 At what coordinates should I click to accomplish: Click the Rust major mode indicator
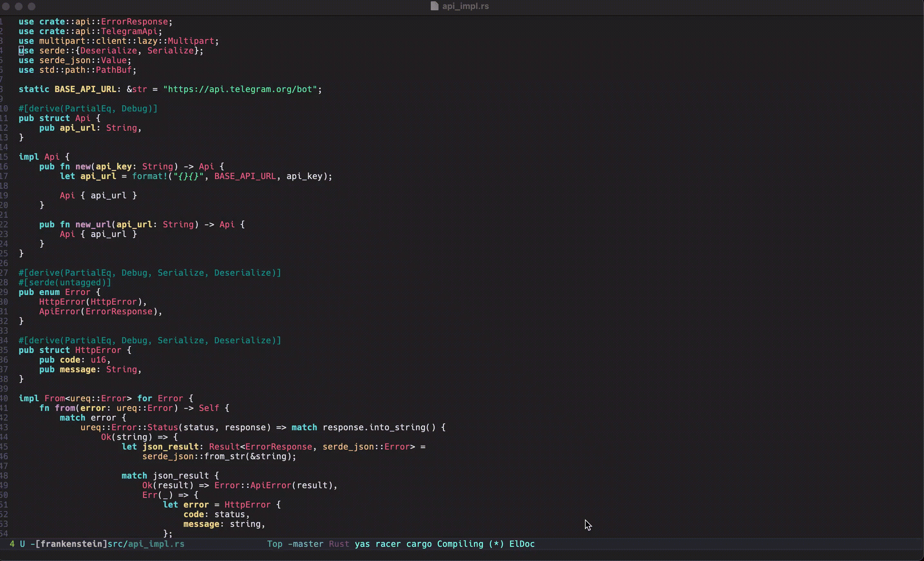point(339,544)
